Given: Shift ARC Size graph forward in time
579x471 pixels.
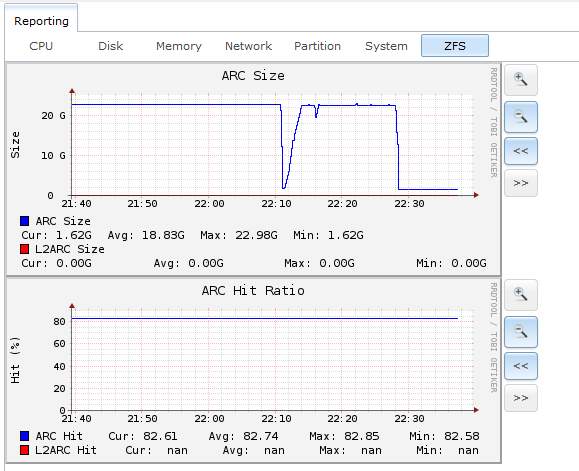Looking at the screenshot, I should 521,183.
